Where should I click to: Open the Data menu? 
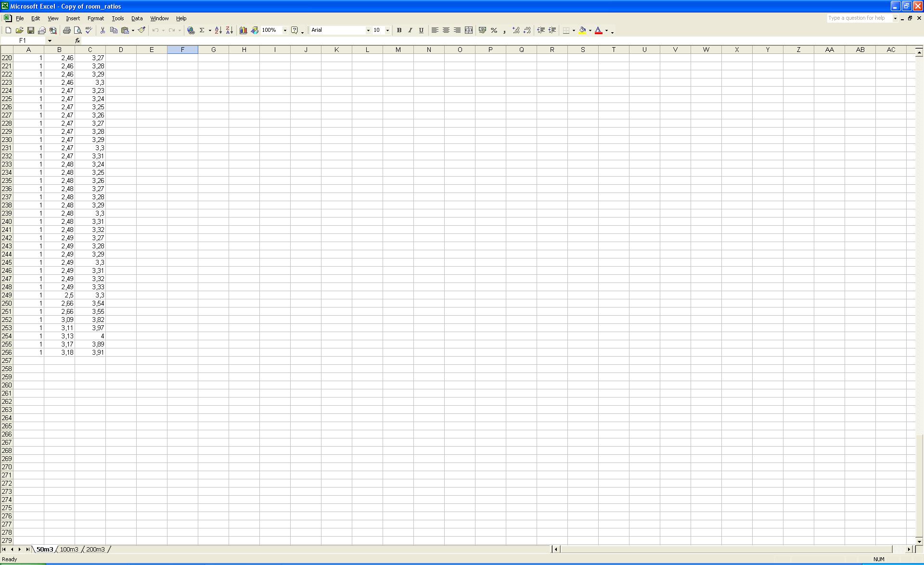[x=137, y=18]
